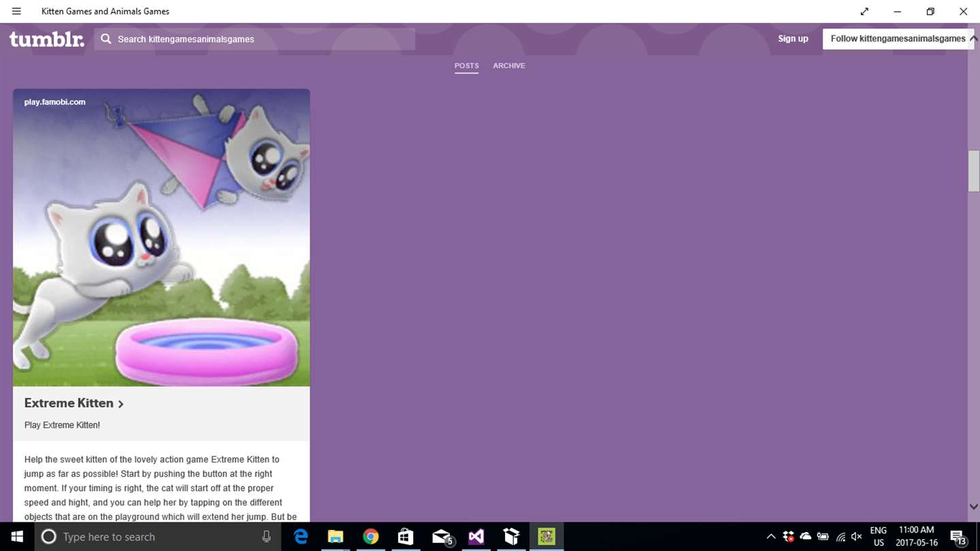Check battery status icon
980x551 pixels.
coord(823,537)
